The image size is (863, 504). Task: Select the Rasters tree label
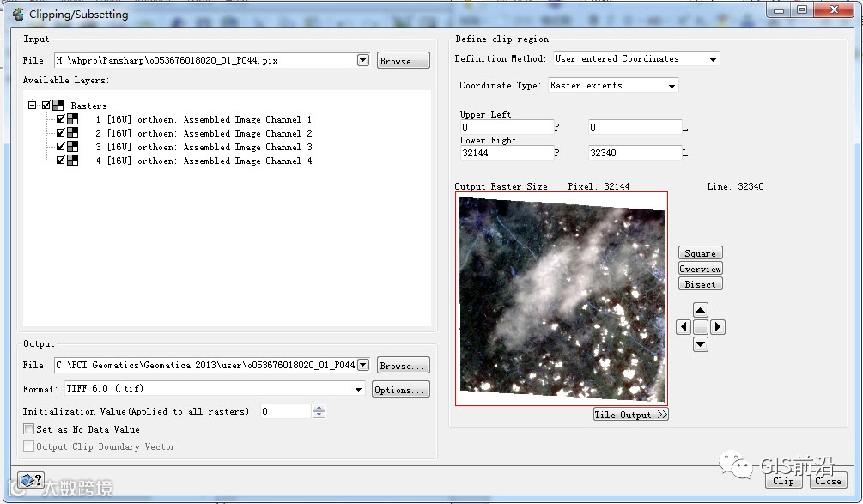pyautogui.click(x=88, y=106)
